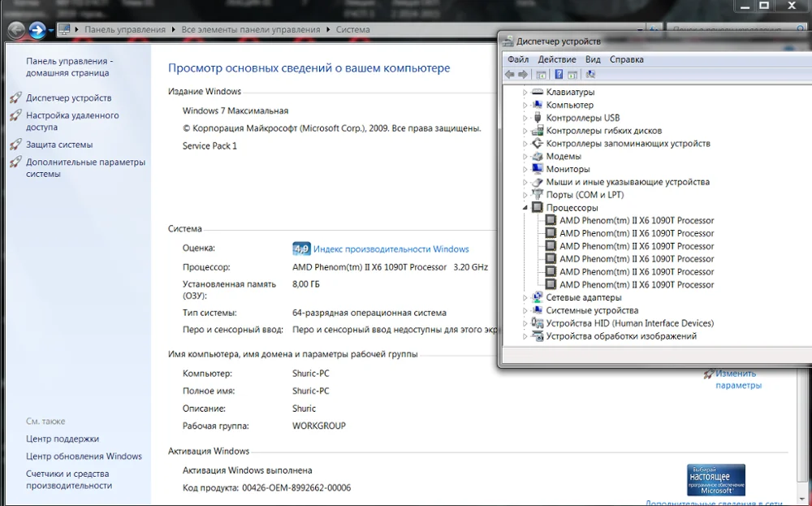Viewport: 812px width, 506px height.
Task: Click shield icon beside Диспетчер устройств link
Action: coord(16,97)
